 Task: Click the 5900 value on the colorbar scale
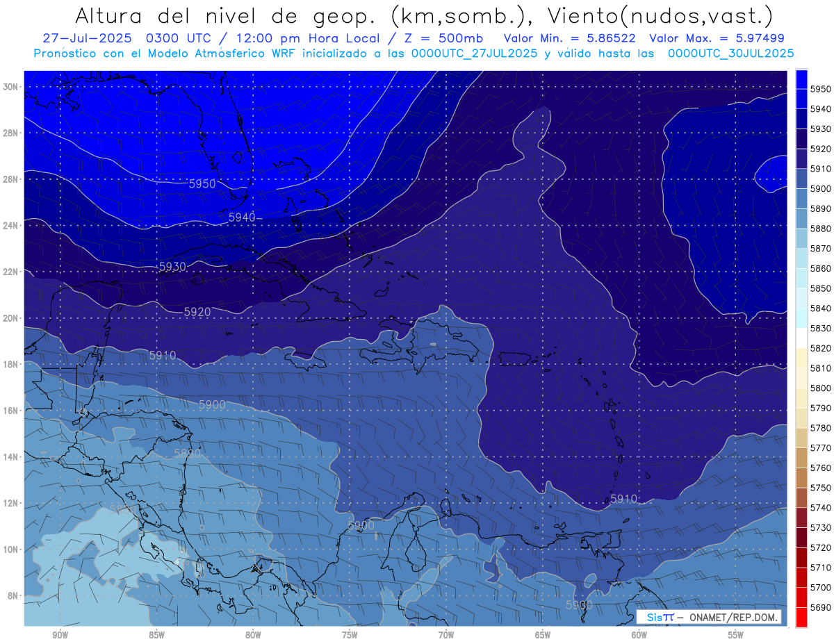coord(821,189)
